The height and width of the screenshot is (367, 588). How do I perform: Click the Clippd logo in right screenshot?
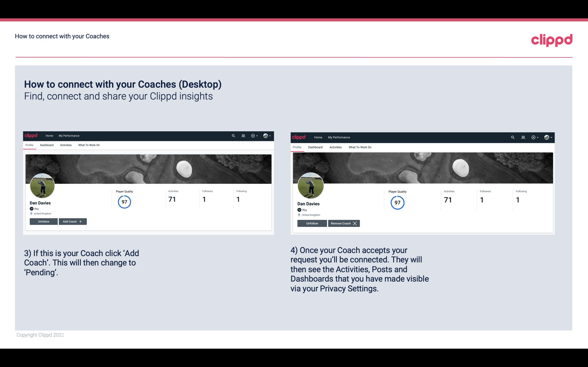(x=299, y=137)
